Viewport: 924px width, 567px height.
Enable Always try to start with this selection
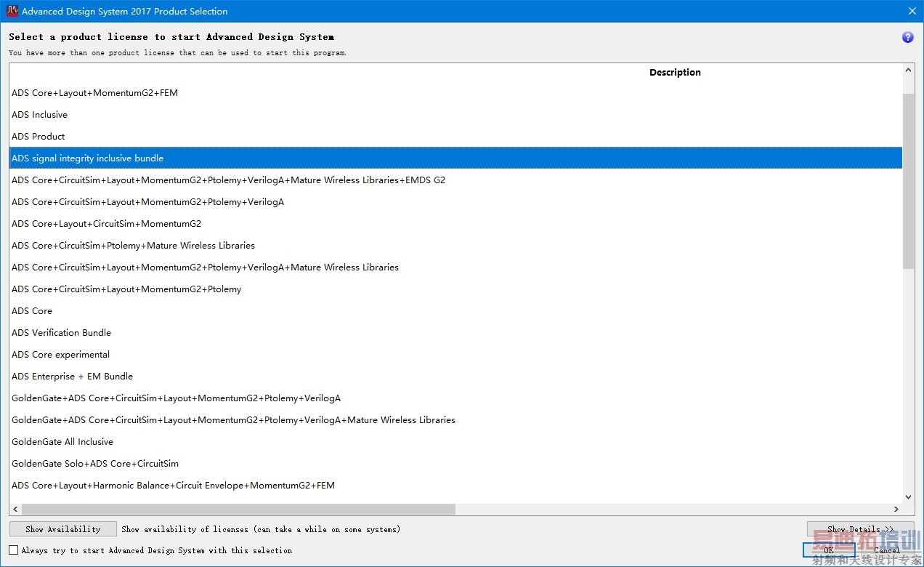(x=14, y=550)
